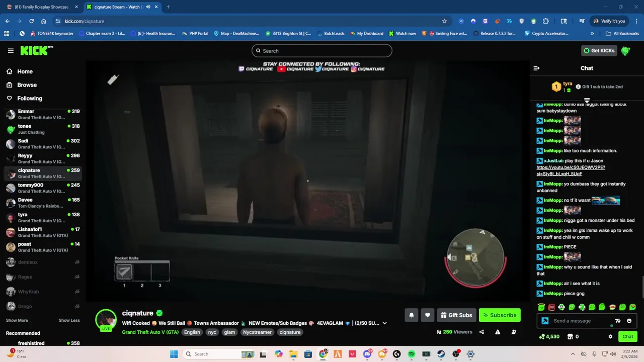The width and height of the screenshot is (644, 362).
Task: Bookmark this page with star icon
Action: click(x=444, y=21)
